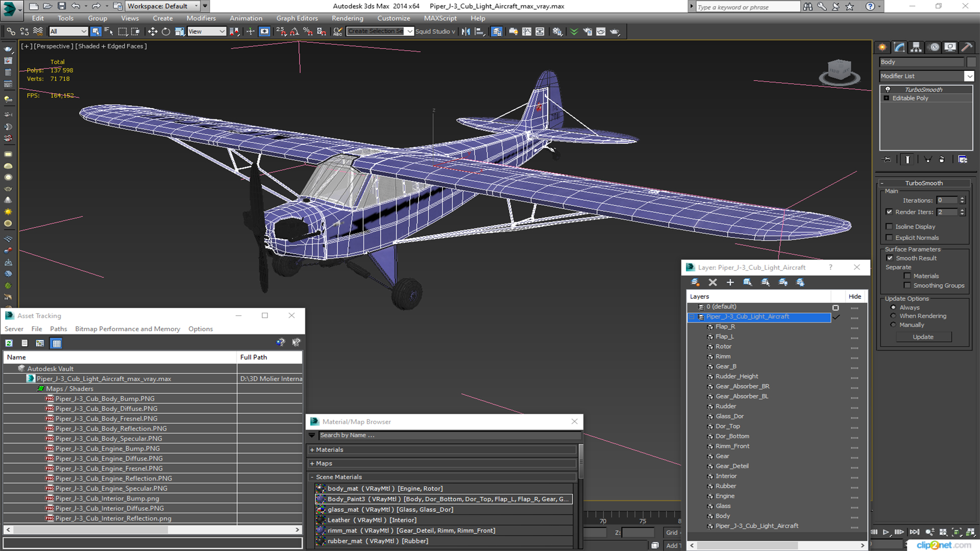The image size is (980, 551).
Task: Open the Modifiers menu
Action: [201, 18]
